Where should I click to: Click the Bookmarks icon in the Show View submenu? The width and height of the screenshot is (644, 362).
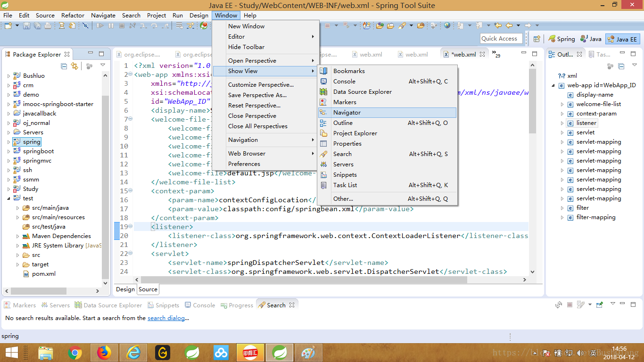click(323, 71)
